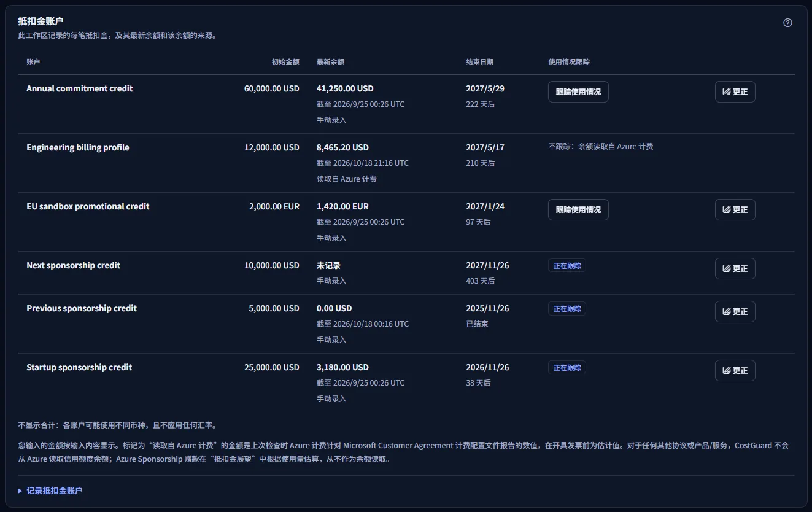Click 跟踪使用情况 for EU sandbox promotional credit
This screenshot has width=812, height=512.
pos(578,210)
